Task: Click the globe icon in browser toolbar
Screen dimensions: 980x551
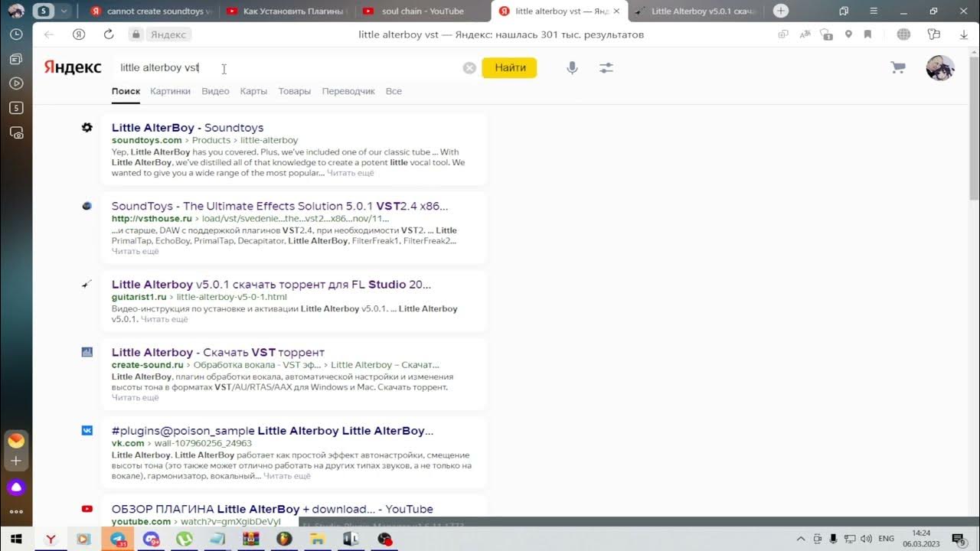Action: point(903,34)
